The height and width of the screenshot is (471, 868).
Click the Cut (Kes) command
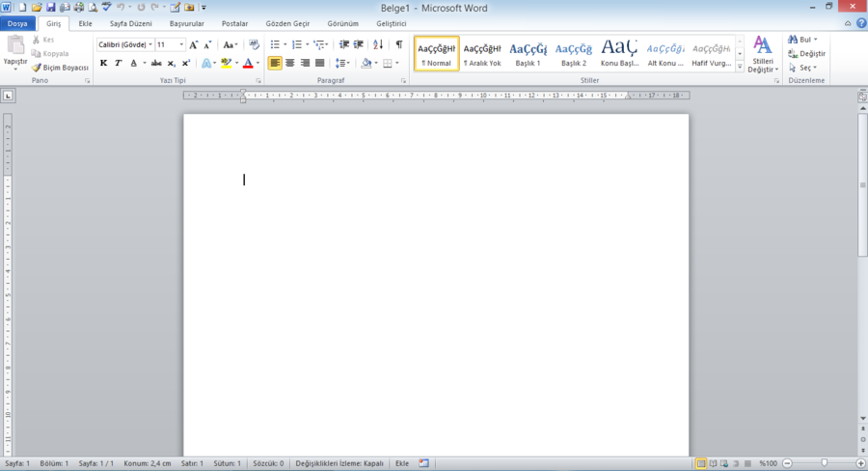[43, 40]
